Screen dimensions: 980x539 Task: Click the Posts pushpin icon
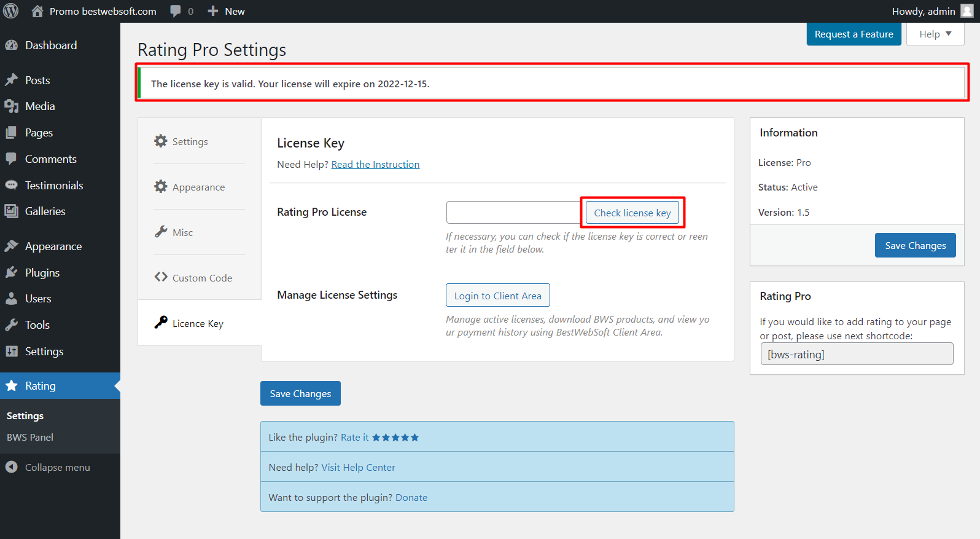pyautogui.click(x=11, y=80)
